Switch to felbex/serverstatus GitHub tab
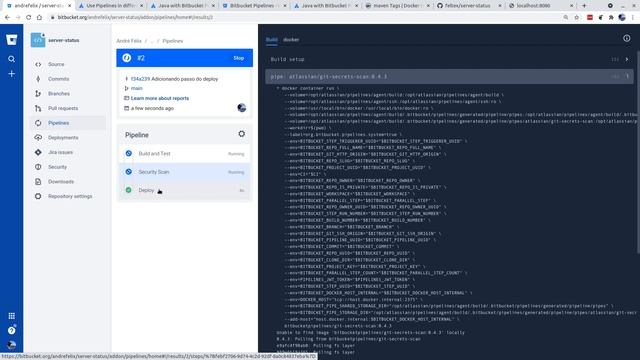This screenshot has height=360, width=640. [x=469, y=6]
